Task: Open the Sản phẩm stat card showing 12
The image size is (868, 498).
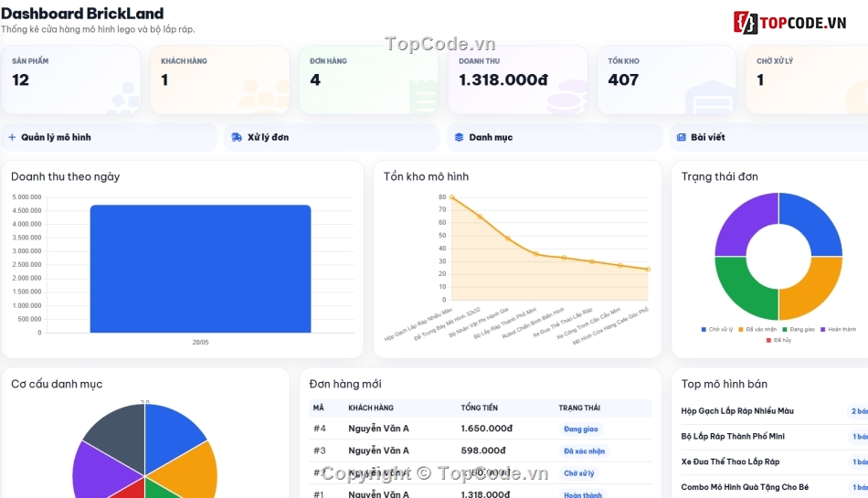Action: click(71, 79)
